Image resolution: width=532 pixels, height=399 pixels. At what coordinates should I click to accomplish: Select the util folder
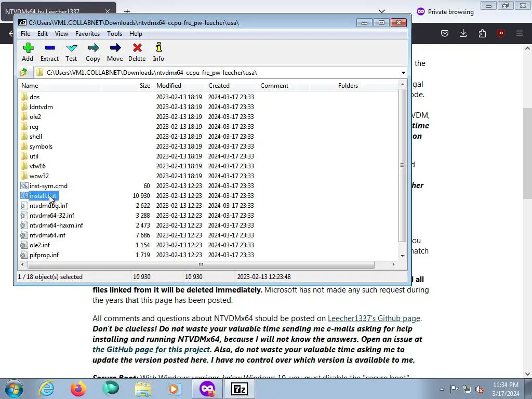point(34,156)
